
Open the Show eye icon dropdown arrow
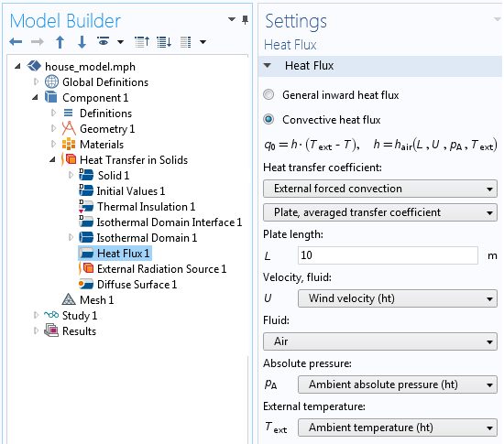point(121,42)
